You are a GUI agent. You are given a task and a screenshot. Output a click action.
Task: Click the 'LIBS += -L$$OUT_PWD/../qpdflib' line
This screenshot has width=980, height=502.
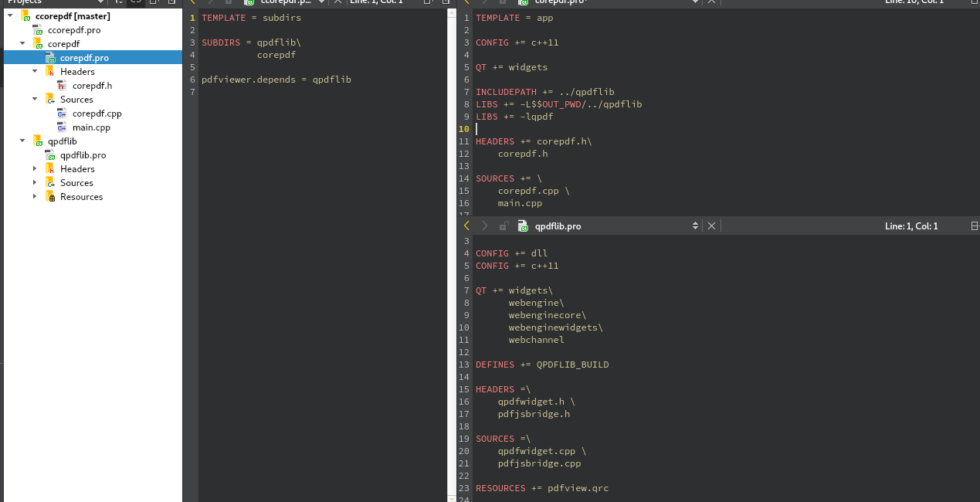[559, 104]
